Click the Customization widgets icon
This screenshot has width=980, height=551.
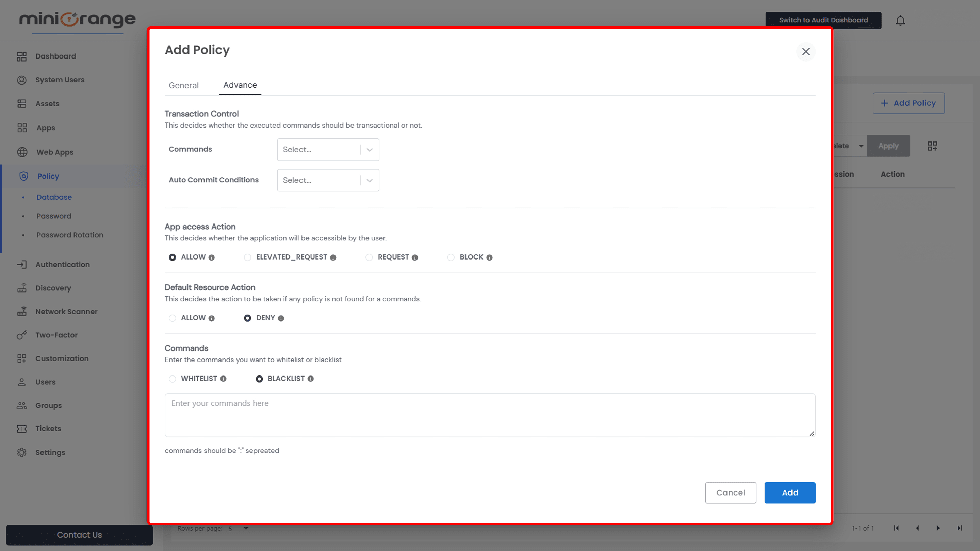click(22, 358)
